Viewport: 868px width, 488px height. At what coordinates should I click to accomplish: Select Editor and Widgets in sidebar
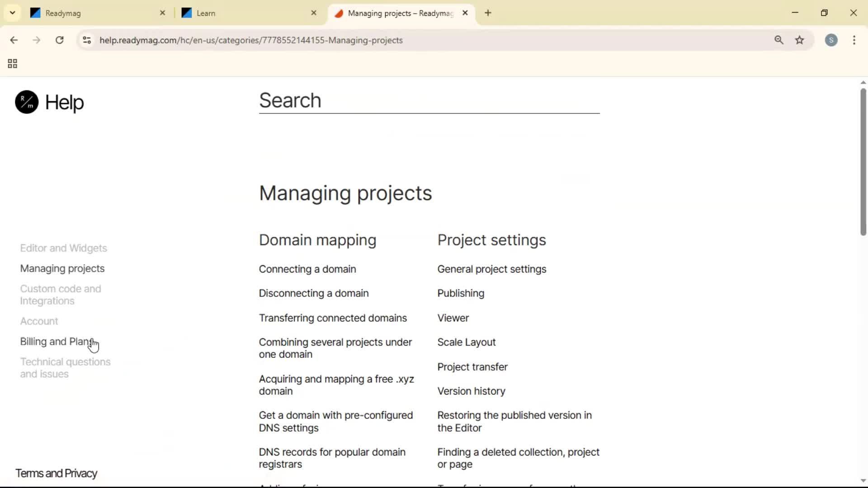(63, 248)
